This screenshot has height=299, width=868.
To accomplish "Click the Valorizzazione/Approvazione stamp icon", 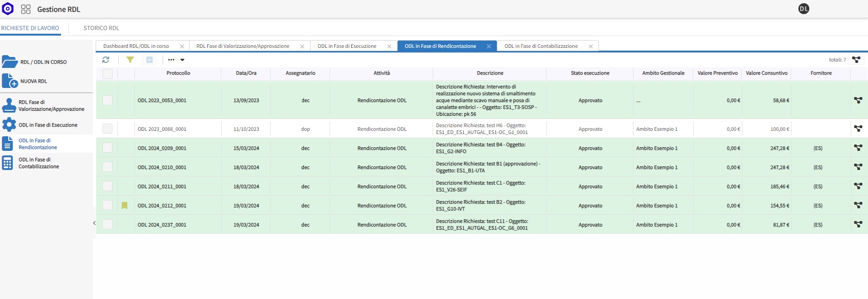I will pos(9,105).
